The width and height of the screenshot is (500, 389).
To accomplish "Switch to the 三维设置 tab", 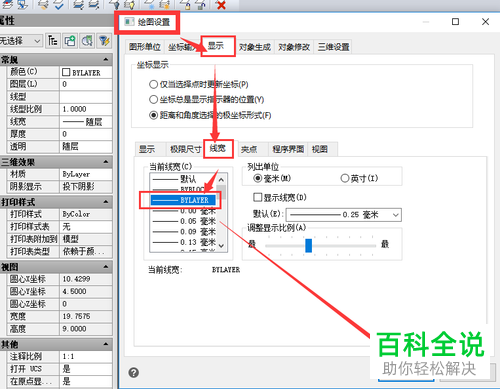I will point(333,47).
